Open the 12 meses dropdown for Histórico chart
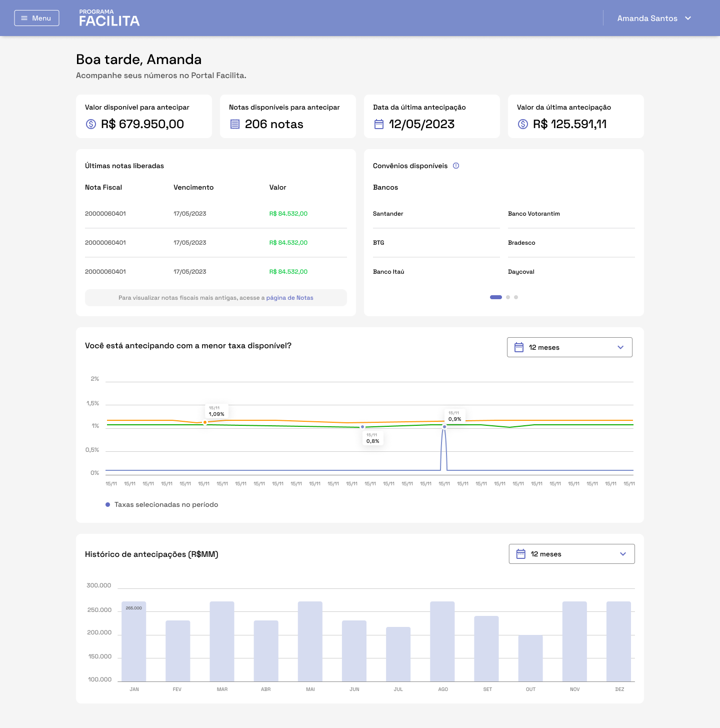 coord(571,554)
